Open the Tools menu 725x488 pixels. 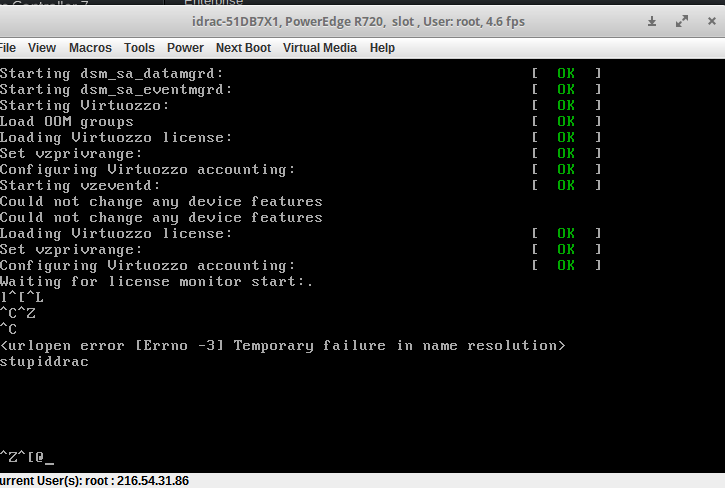pyautogui.click(x=139, y=48)
